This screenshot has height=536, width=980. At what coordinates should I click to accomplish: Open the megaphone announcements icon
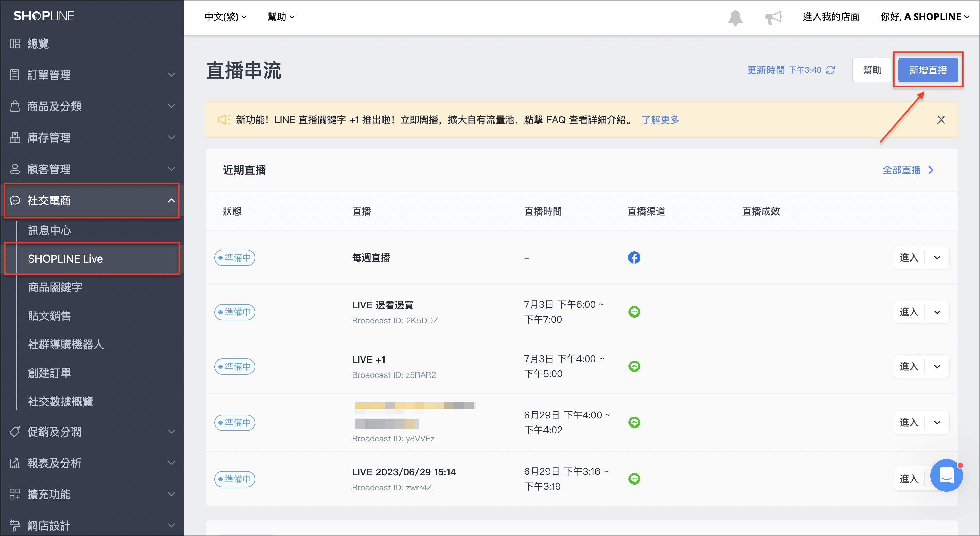773,17
